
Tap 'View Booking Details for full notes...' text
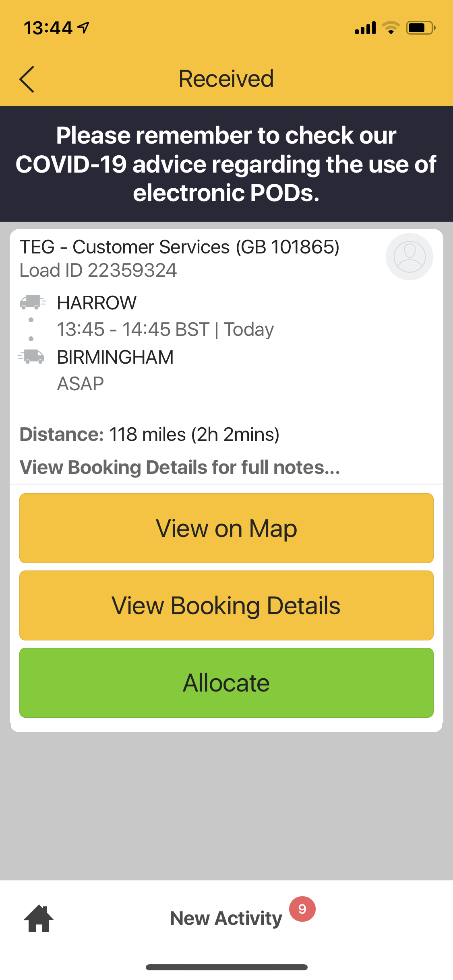(x=180, y=467)
